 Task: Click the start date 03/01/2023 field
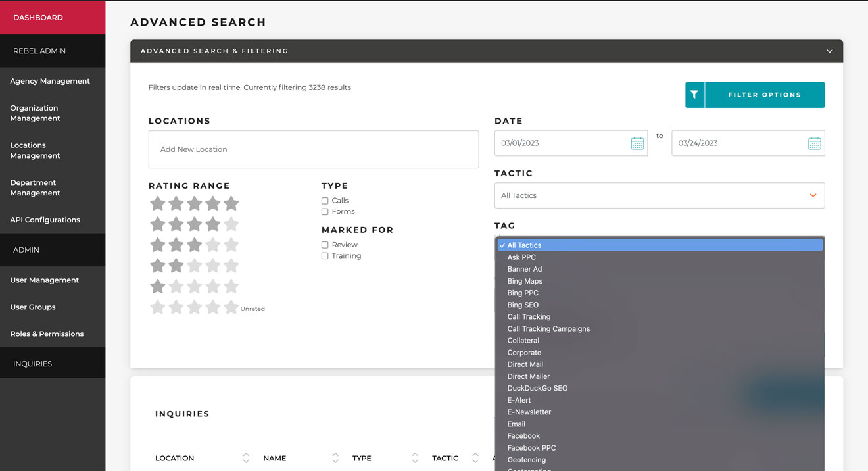pyautogui.click(x=571, y=143)
